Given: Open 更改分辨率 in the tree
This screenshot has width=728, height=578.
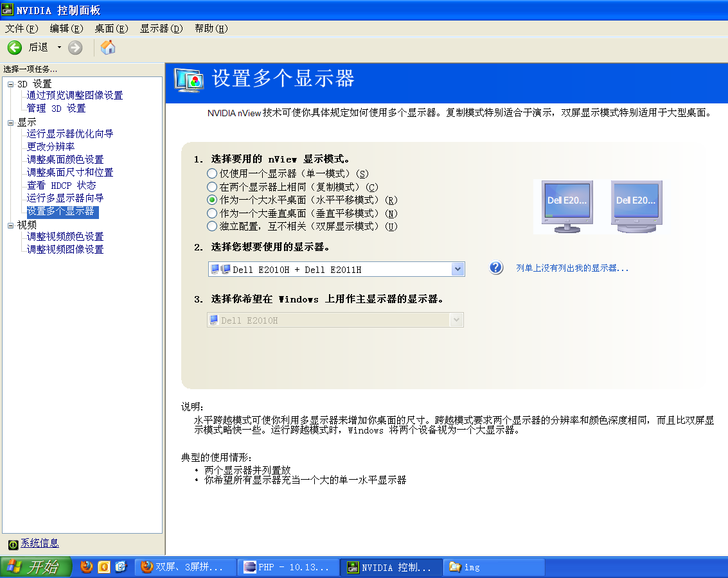Looking at the screenshot, I should click(x=51, y=146).
